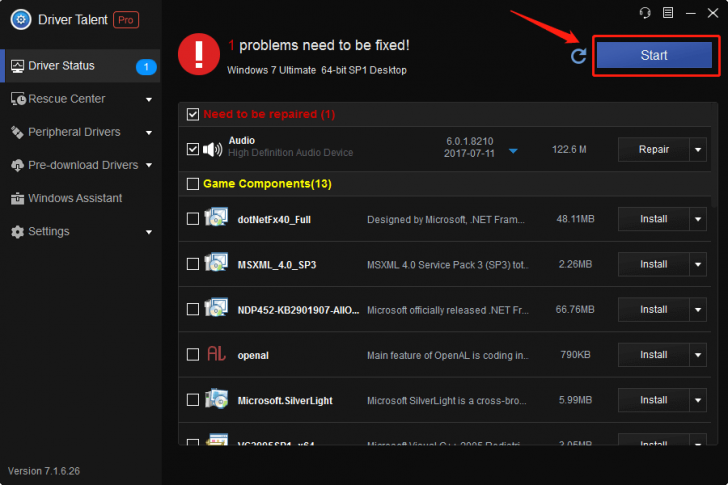The width and height of the screenshot is (728, 485).
Task: Click the red OpenAL logo icon
Action: pyautogui.click(x=216, y=354)
